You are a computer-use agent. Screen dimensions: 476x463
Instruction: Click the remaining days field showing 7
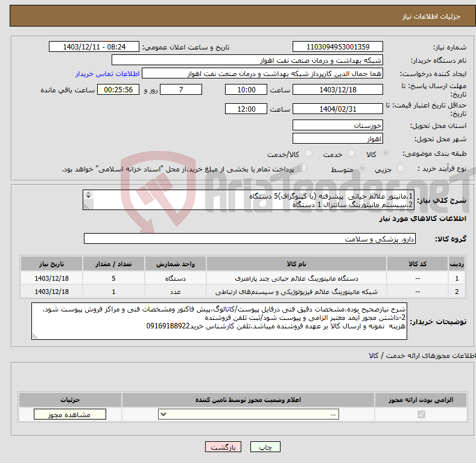pos(181,89)
